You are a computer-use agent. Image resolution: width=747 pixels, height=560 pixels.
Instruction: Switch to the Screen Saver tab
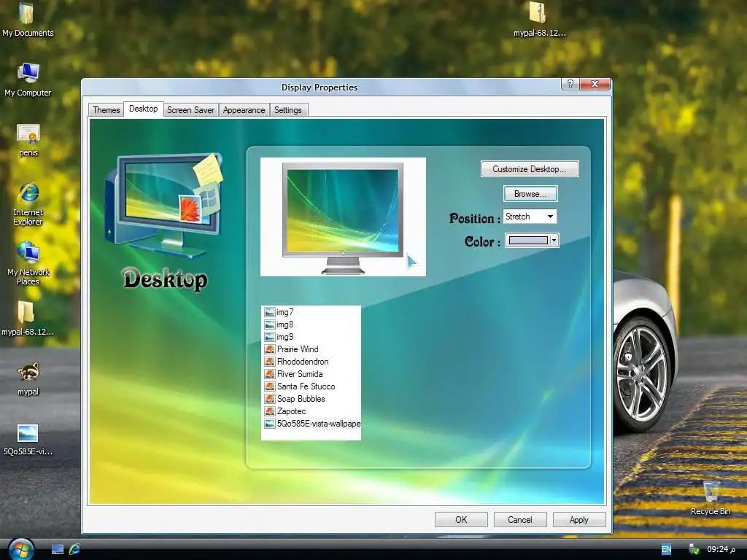[190, 110]
